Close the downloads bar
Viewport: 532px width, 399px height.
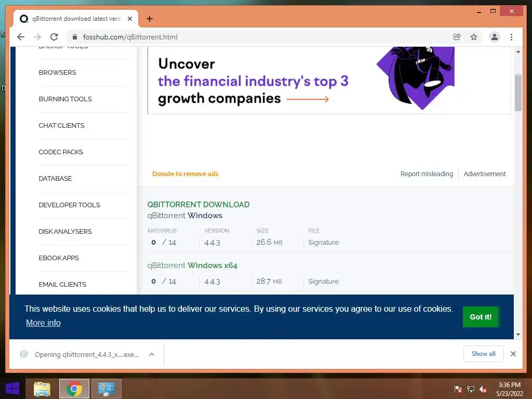[x=513, y=354]
